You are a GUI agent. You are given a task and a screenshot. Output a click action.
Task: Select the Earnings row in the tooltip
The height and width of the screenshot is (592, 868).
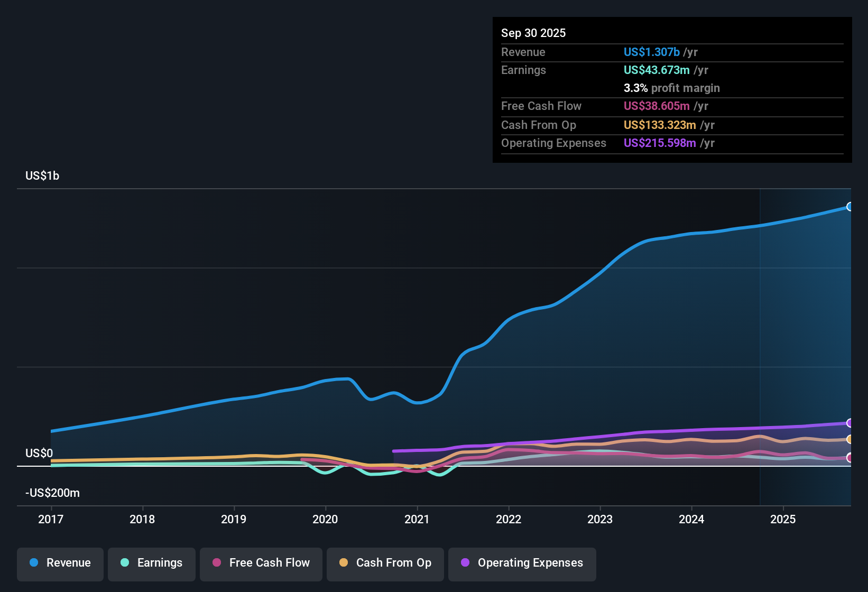[671, 70]
